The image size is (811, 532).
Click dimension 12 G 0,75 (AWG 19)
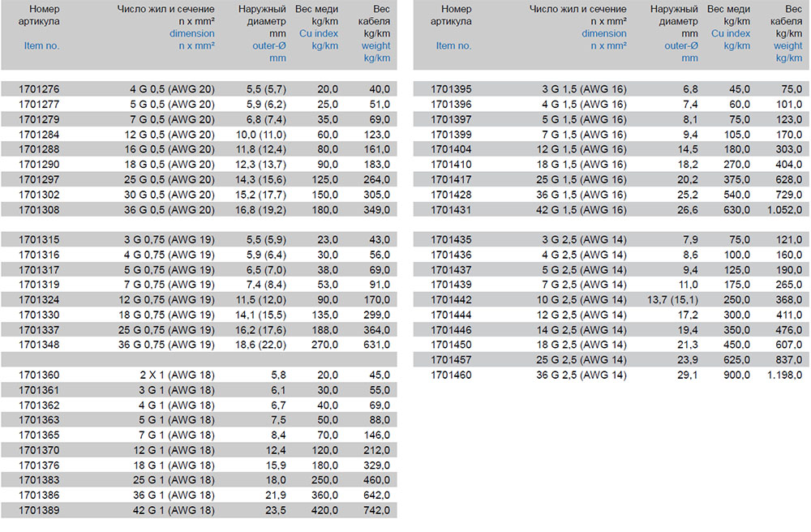point(166,299)
